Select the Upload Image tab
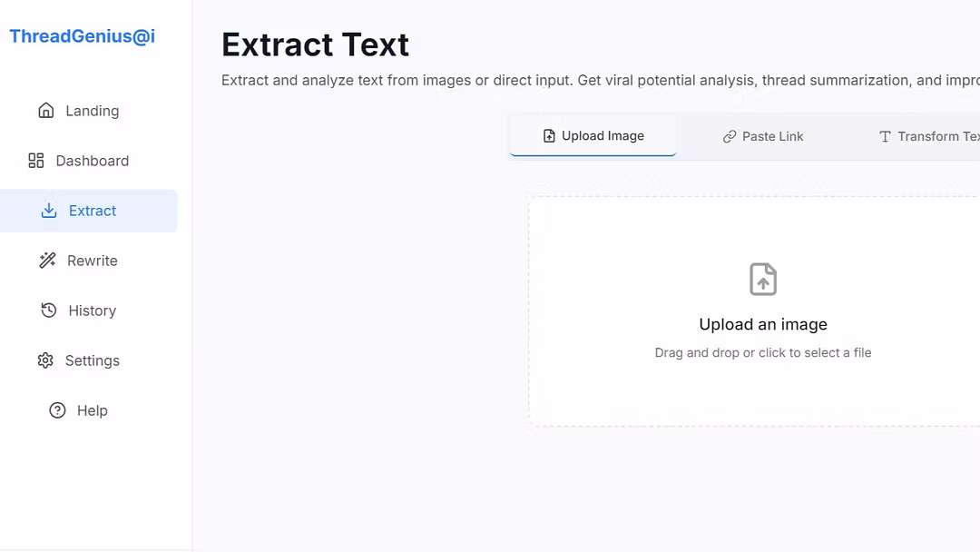Screen dimensions: 980x552 click(x=593, y=135)
